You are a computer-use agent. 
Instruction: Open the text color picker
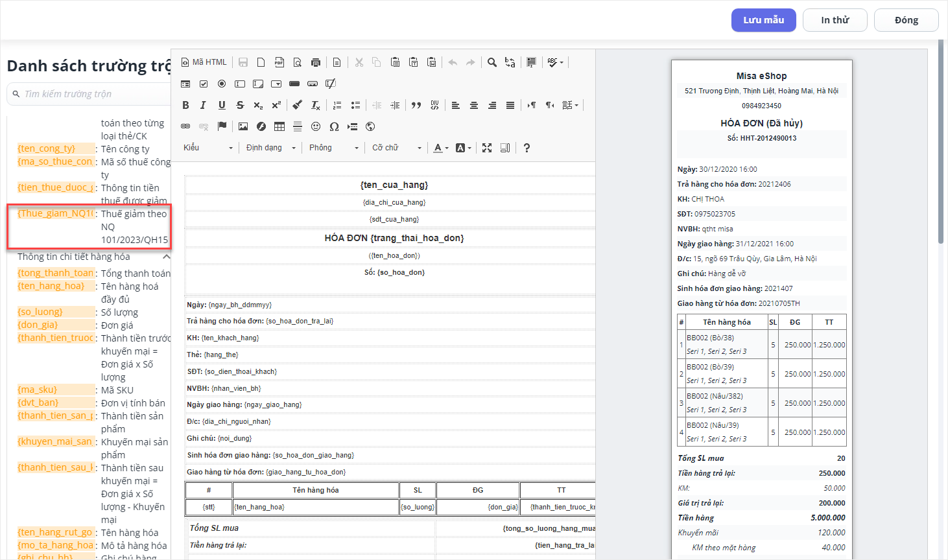(x=441, y=148)
